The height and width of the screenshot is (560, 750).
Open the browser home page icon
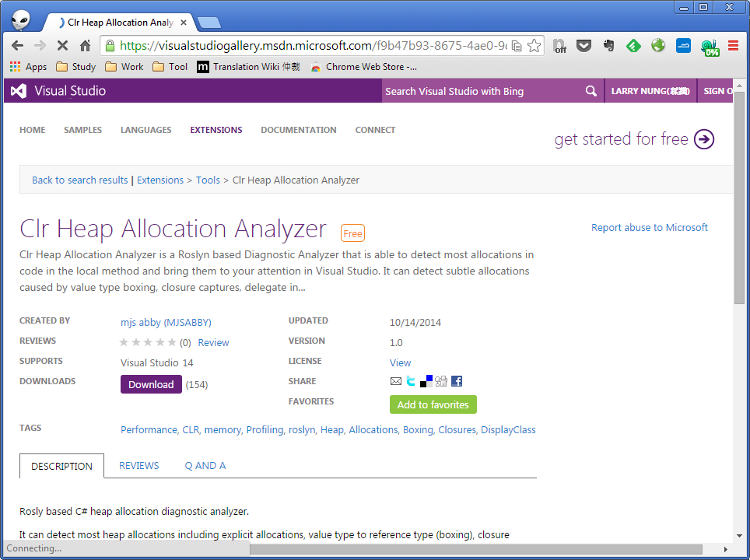point(85,46)
